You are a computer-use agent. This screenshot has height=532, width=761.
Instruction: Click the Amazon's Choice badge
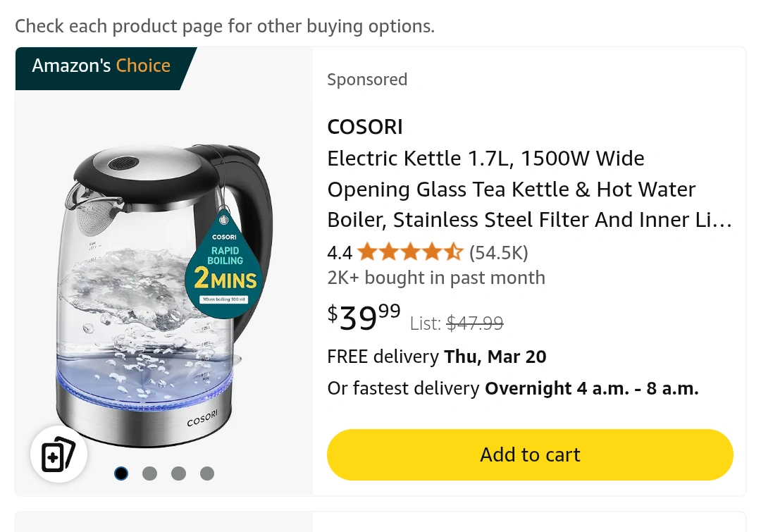[101, 66]
